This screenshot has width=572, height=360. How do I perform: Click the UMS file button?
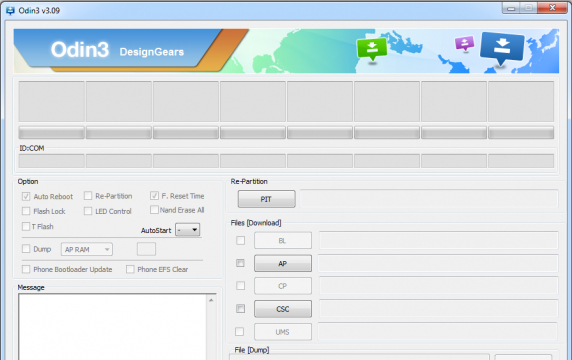click(x=283, y=332)
